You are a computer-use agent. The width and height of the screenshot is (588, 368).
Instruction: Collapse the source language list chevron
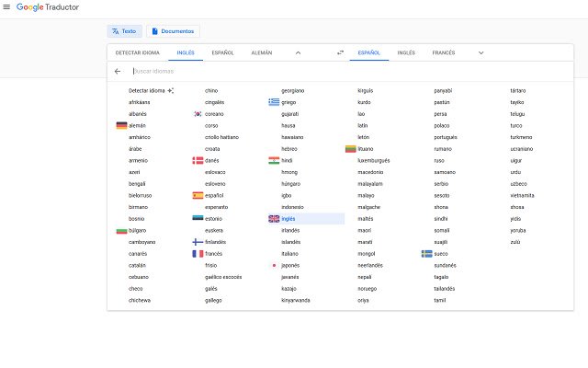(298, 52)
